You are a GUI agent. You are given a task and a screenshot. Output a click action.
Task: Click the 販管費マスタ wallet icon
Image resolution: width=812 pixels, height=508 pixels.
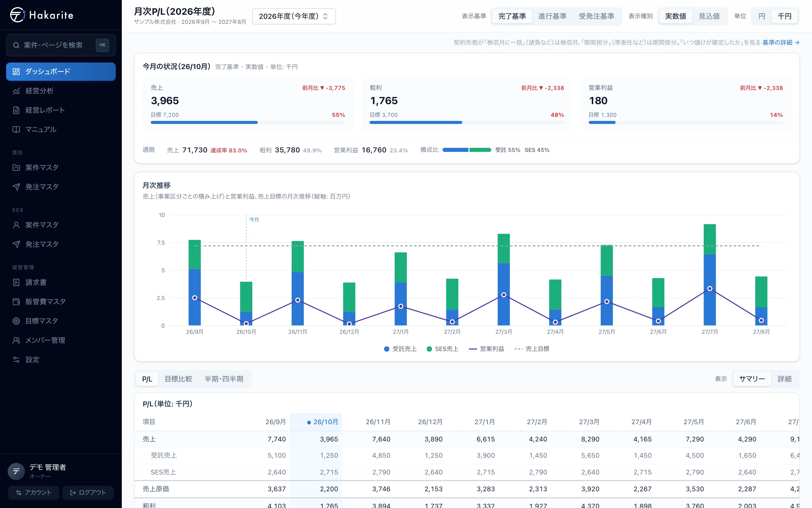click(x=16, y=302)
